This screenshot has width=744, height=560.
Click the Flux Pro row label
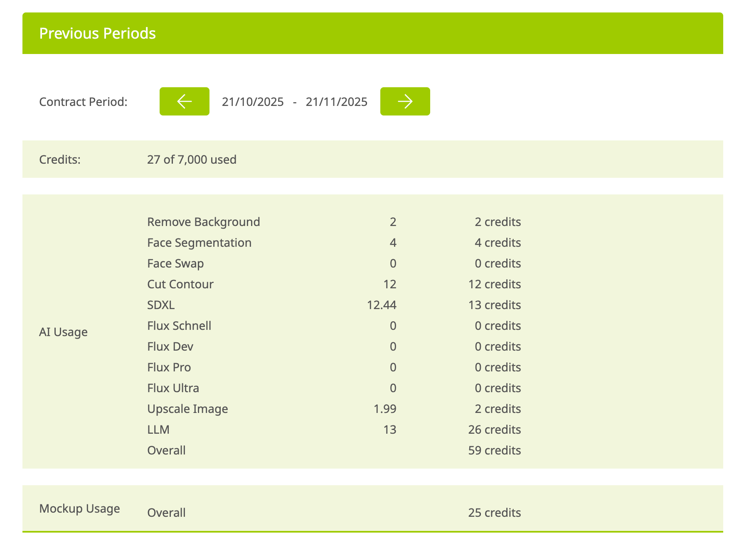tap(169, 367)
